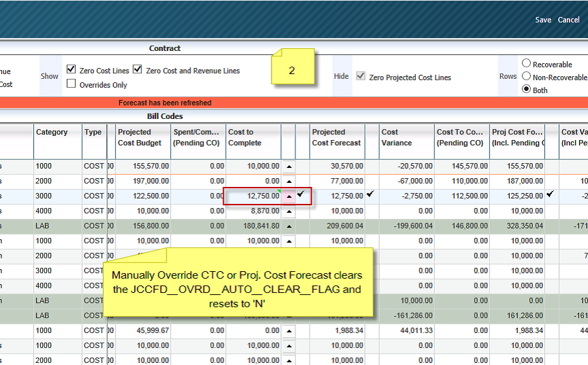This screenshot has width=588, height=365.
Task: Click checkmark icon after Projected Cost Forecast 12,750.00
Action: tap(370, 194)
